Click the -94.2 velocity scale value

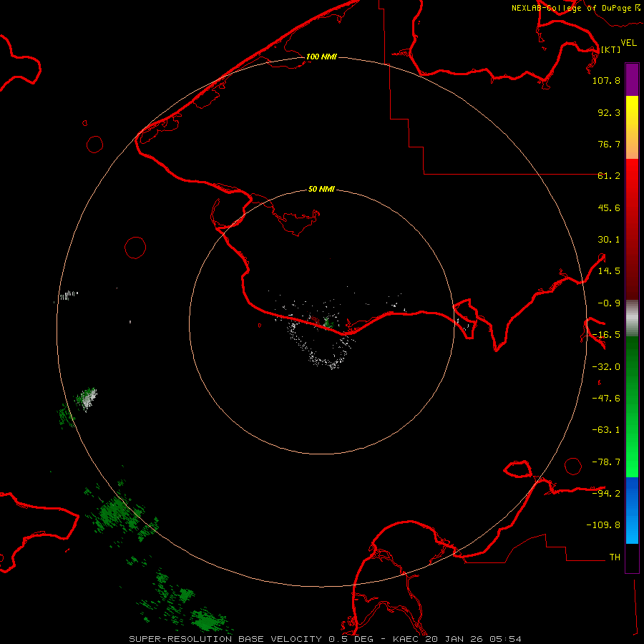606,493
